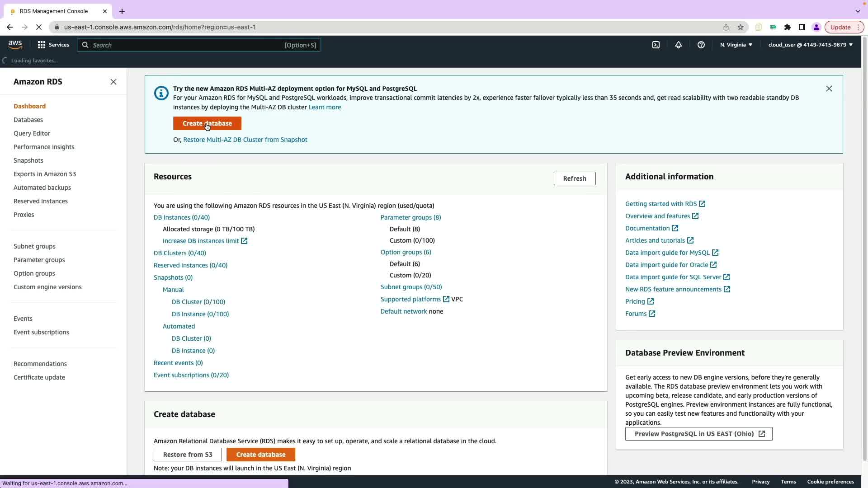Screen dimensions: 868x488
Task: Click the Refresh resources button
Action: coord(574,178)
